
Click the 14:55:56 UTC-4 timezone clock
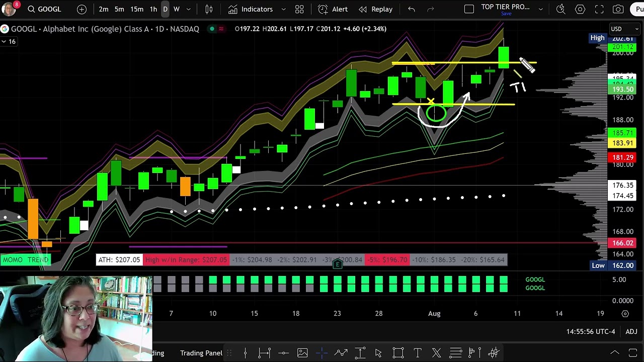(591, 331)
